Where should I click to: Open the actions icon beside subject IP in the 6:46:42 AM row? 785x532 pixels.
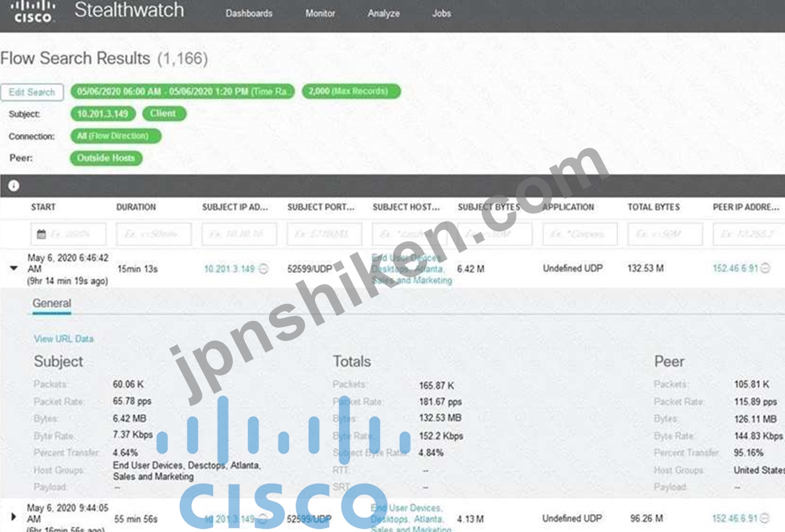(x=264, y=269)
